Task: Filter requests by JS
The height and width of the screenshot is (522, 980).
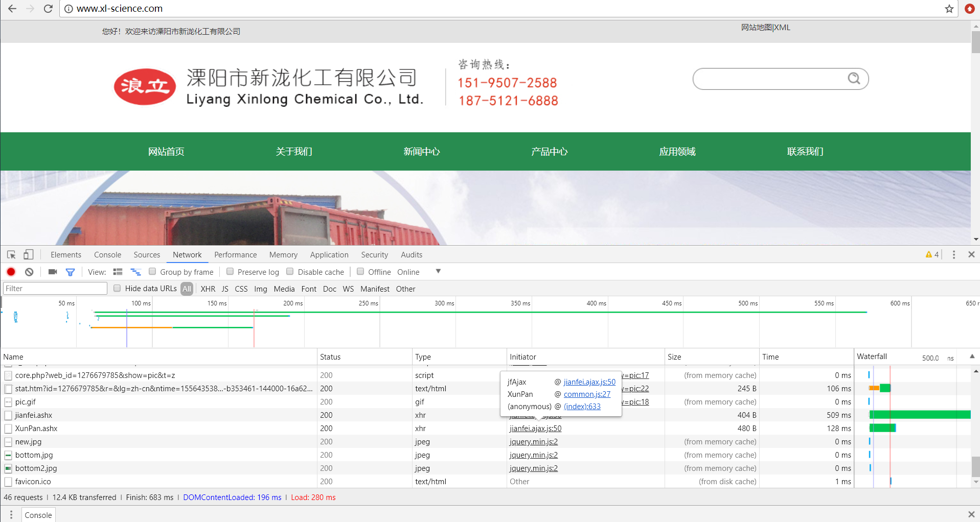Action: tap(225, 289)
